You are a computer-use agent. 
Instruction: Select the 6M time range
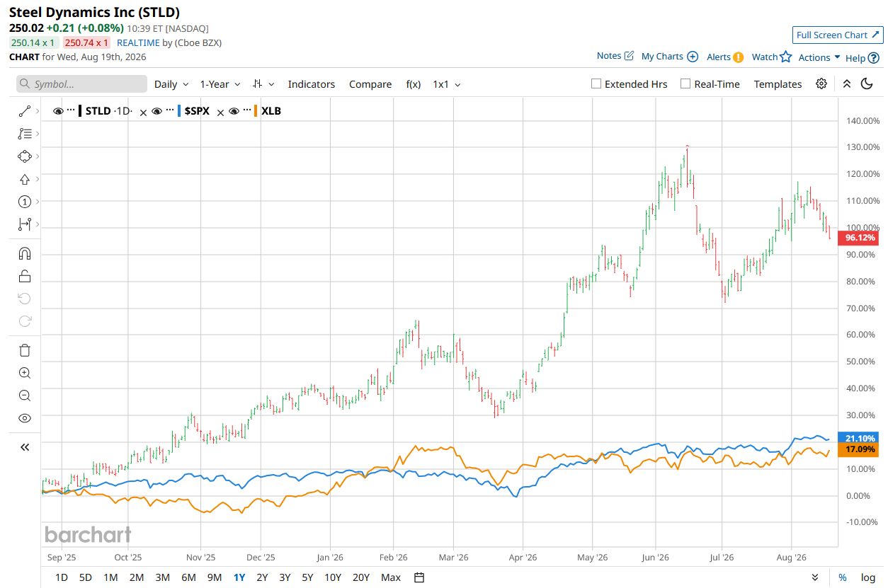188,577
